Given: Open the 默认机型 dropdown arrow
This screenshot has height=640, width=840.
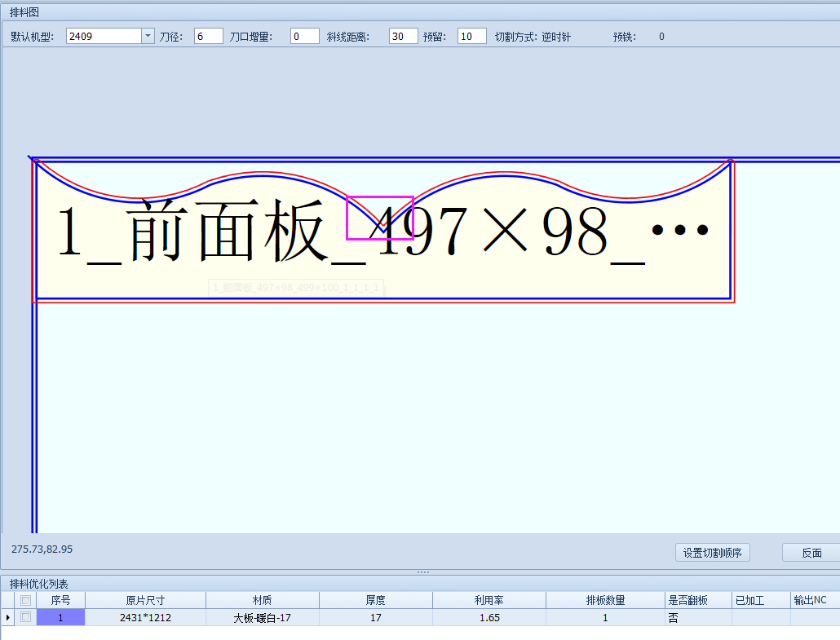Looking at the screenshot, I should tap(148, 36).
